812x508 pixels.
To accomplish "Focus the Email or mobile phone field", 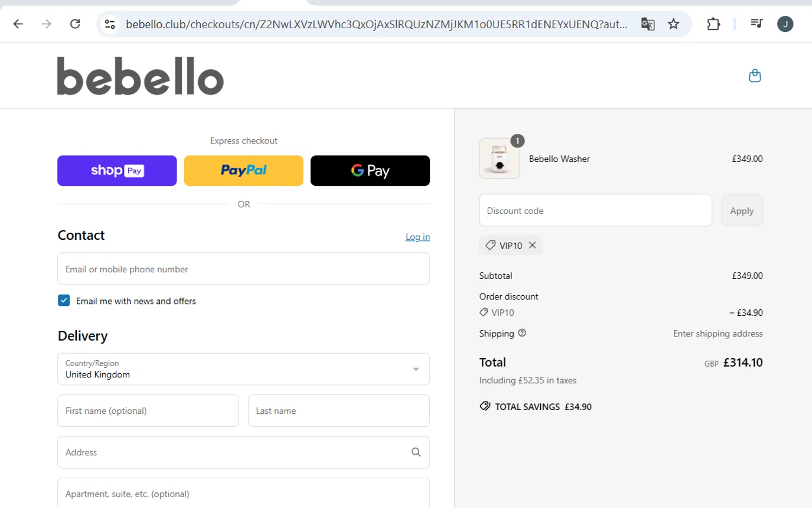I will pos(244,269).
